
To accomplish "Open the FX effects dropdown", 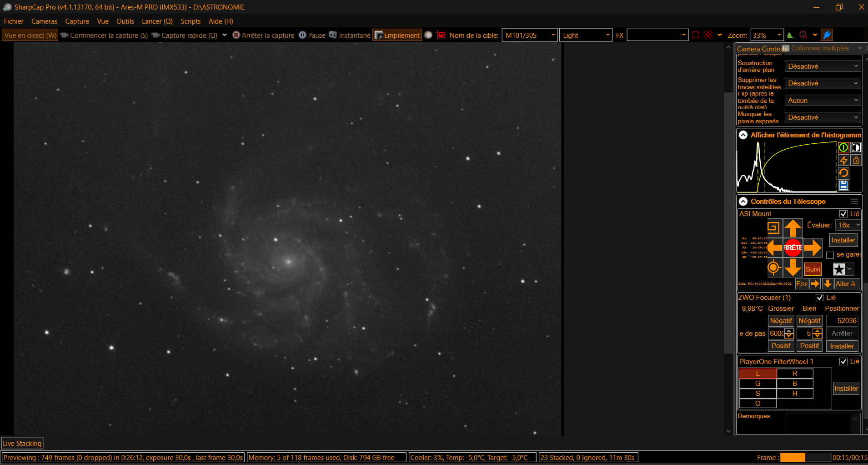I will point(657,35).
